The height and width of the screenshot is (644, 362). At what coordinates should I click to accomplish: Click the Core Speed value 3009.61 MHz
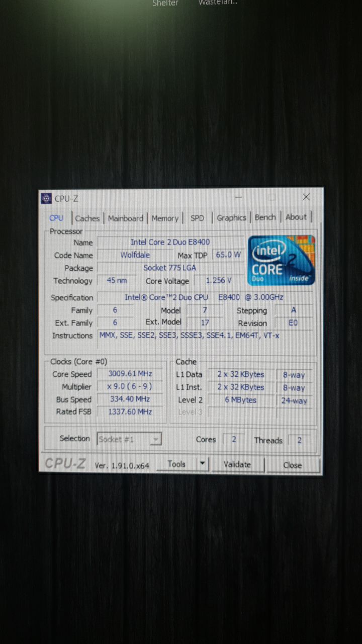tap(130, 374)
